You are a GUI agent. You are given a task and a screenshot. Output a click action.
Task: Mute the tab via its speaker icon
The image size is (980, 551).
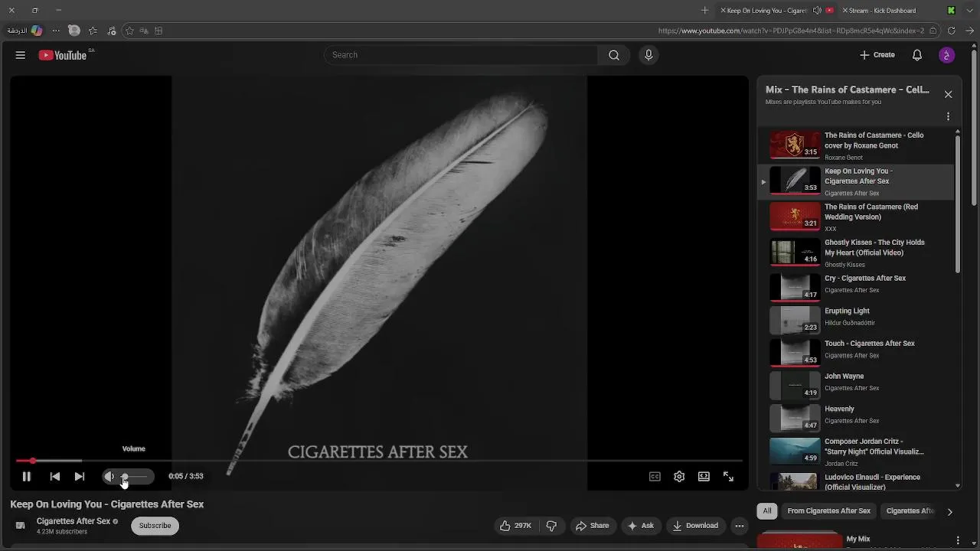[817, 11]
